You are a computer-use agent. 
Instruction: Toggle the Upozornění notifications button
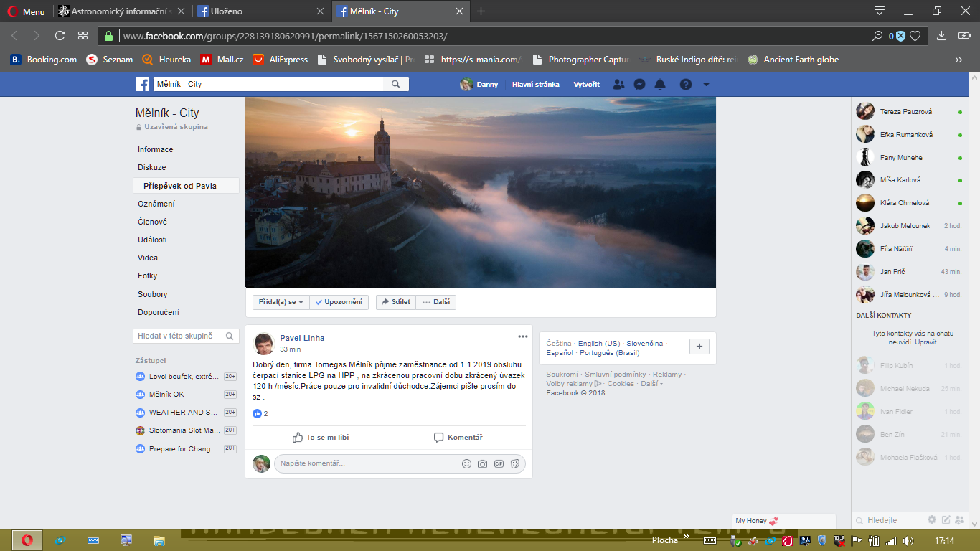point(340,302)
